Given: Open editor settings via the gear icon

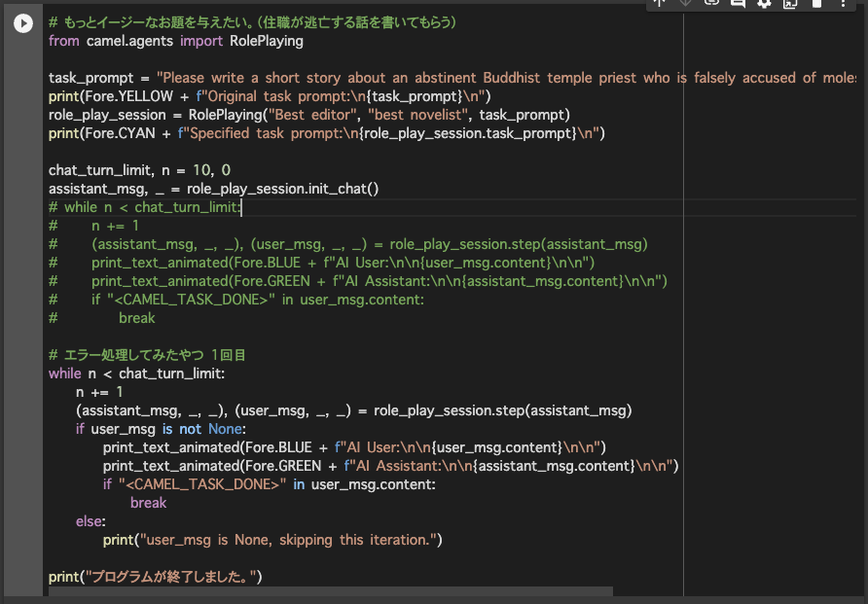Looking at the screenshot, I should pyautogui.click(x=764, y=3).
